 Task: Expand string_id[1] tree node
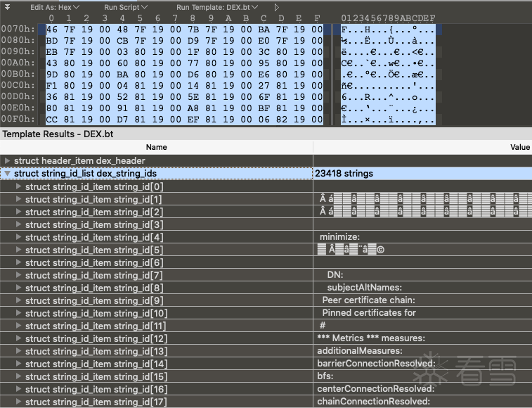click(19, 199)
